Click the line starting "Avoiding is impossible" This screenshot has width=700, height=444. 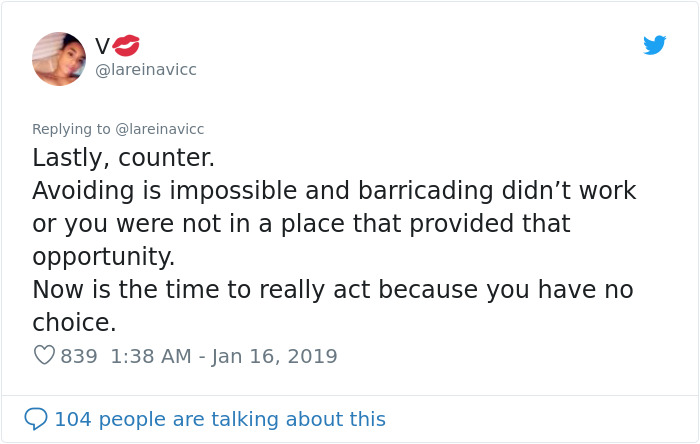[x=334, y=191]
